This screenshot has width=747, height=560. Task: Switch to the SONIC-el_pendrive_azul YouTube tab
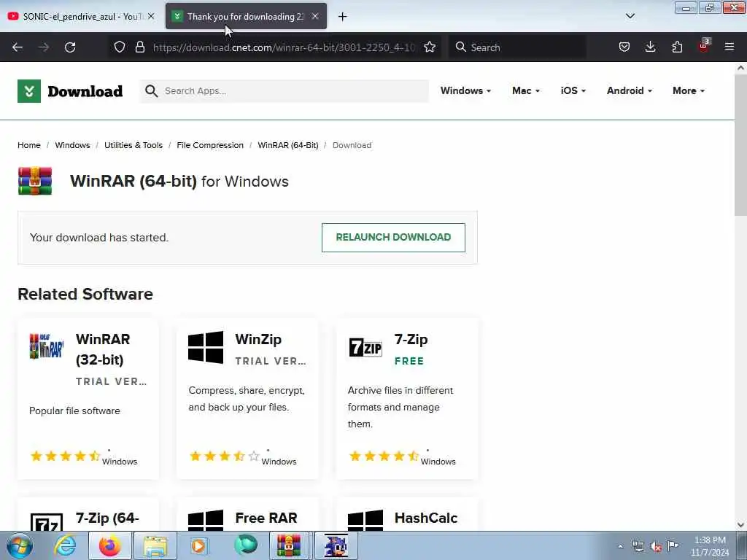point(81,16)
